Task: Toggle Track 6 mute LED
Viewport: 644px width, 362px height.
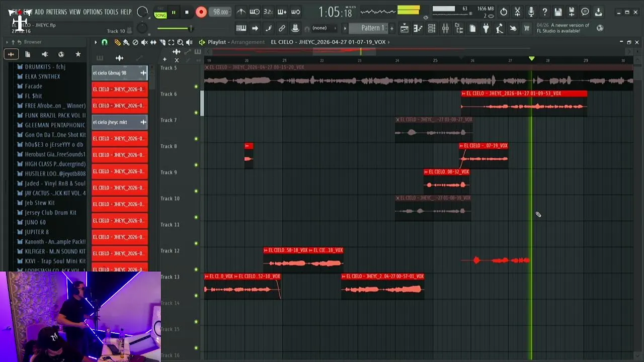Action: 196,113
